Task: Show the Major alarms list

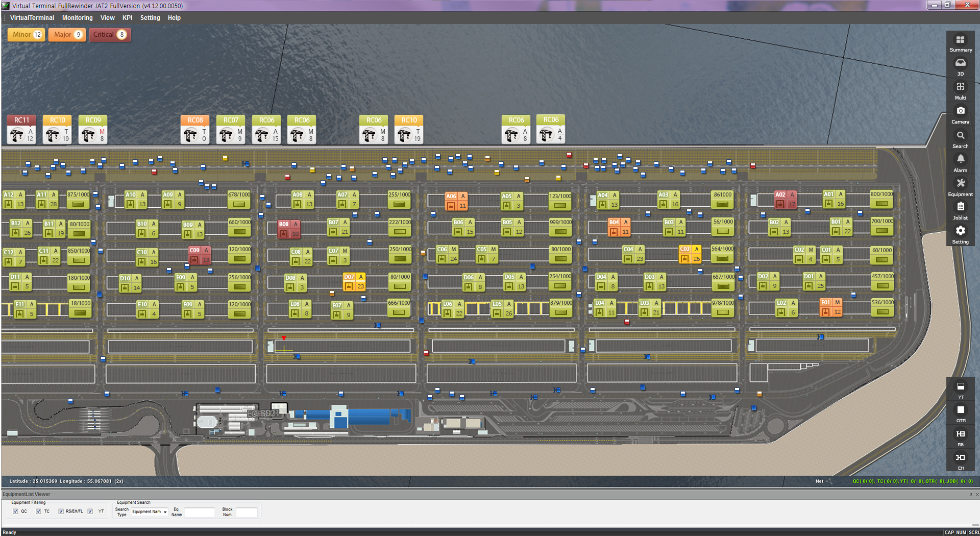Action: (67, 35)
